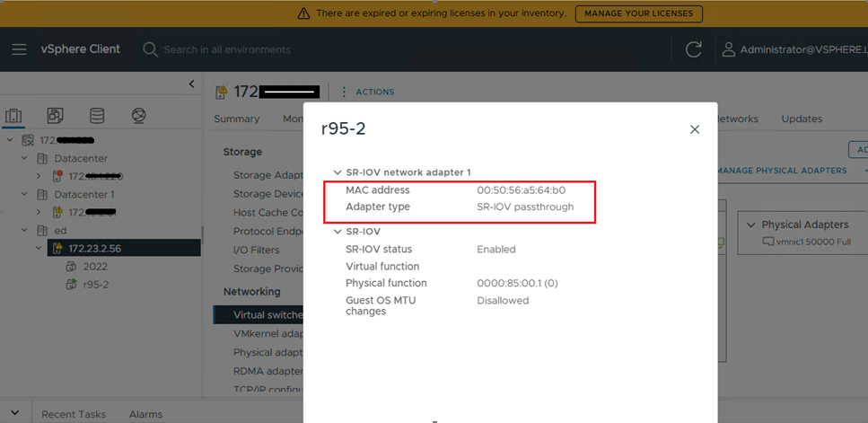The image size is (868, 423).
Task: Switch to the Updates tab
Action: pyautogui.click(x=802, y=119)
